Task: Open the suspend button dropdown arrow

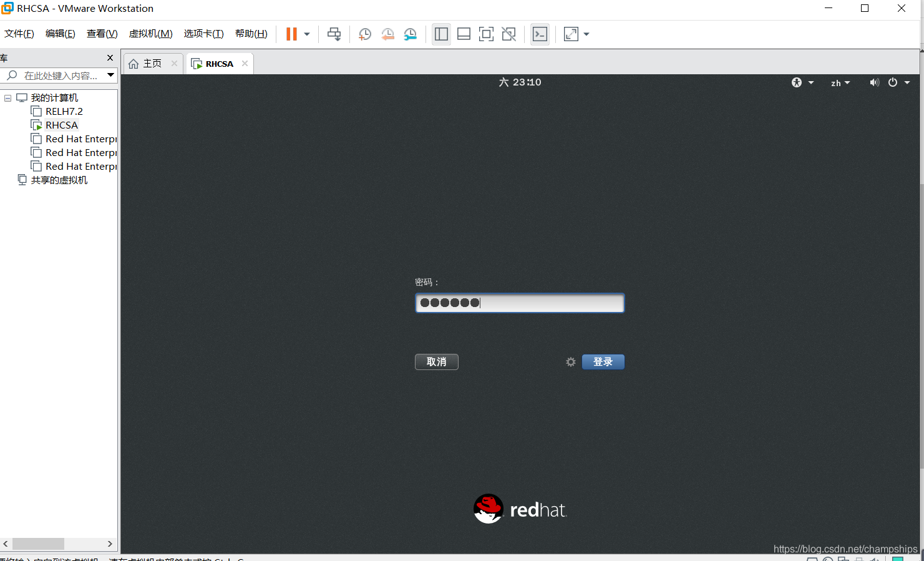Action: [306, 34]
